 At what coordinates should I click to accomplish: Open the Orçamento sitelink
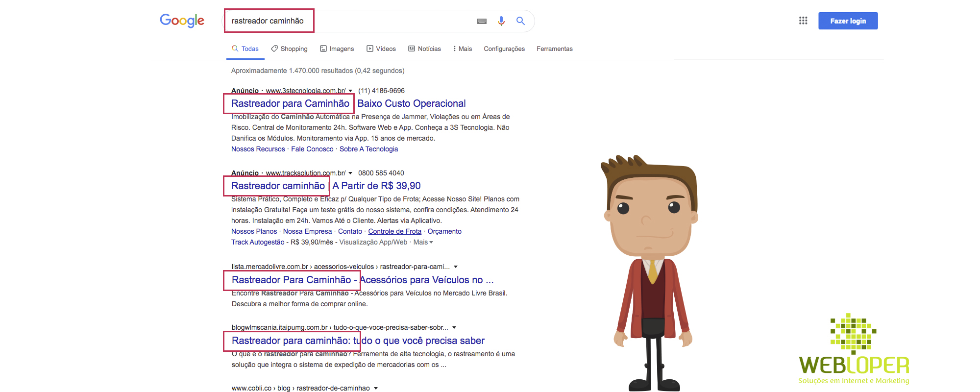[x=444, y=231]
